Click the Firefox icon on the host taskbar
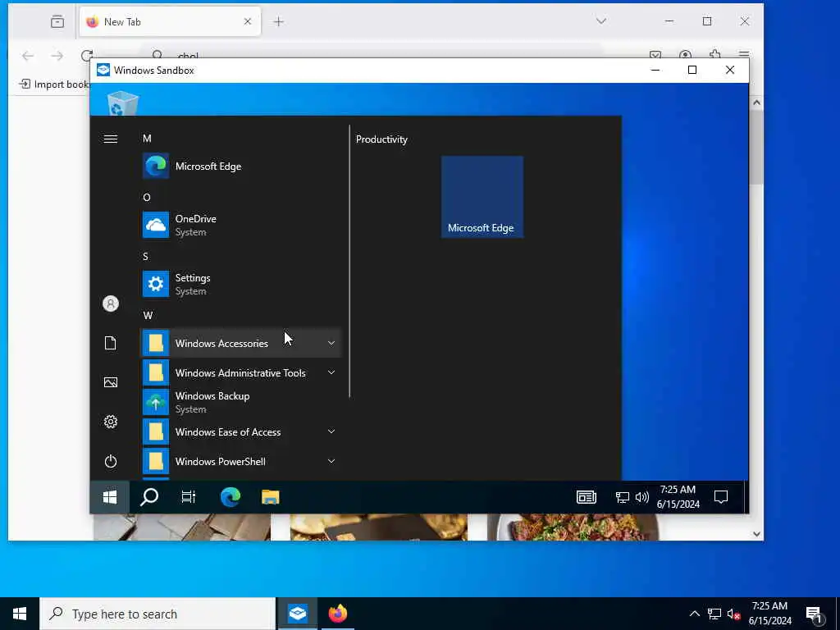The height and width of the screenshot is (630, 840). pyautogui.click(x=337, y=614)
